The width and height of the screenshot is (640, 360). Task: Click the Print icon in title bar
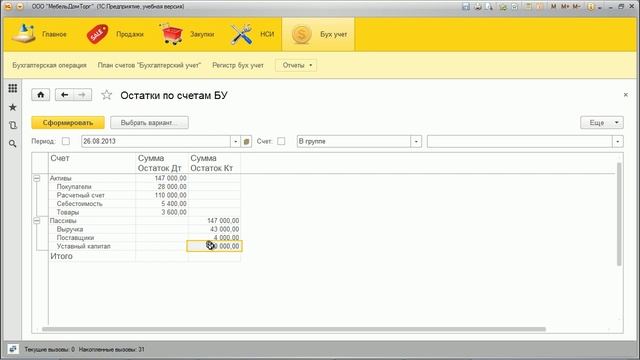tap(477, 7)
